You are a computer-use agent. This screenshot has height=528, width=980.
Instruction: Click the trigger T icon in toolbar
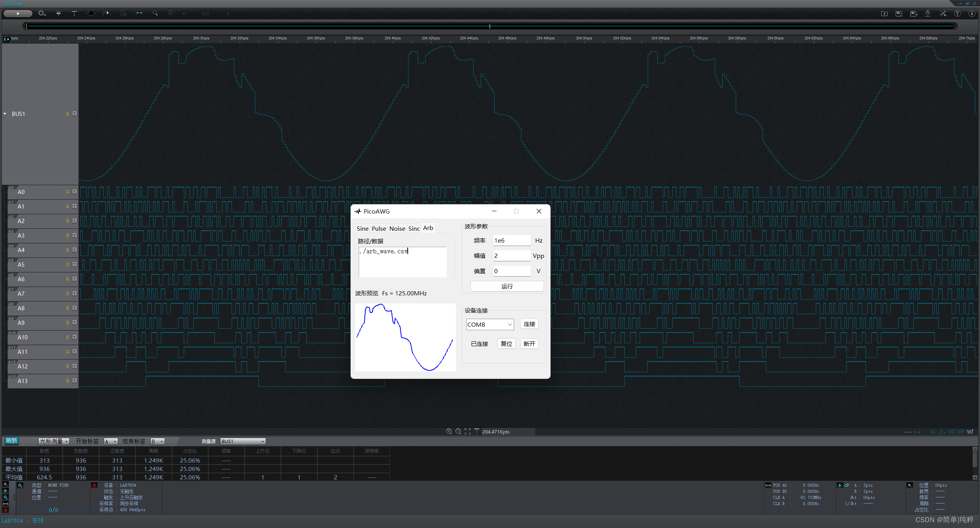[74, 13]
